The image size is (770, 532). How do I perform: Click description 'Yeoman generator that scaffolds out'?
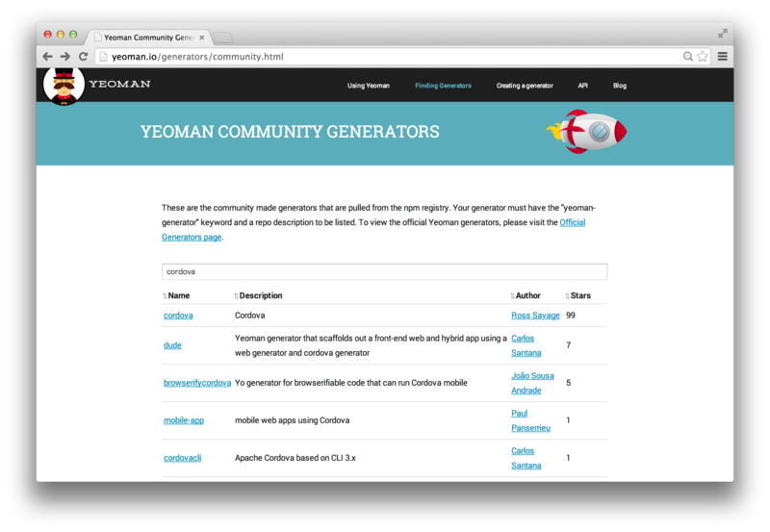(371, 345)
